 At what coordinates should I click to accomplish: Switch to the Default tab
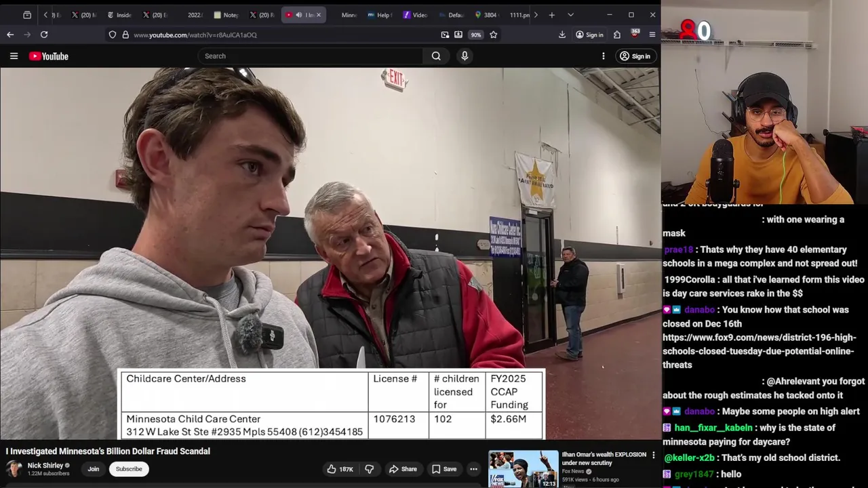[451, 15]
